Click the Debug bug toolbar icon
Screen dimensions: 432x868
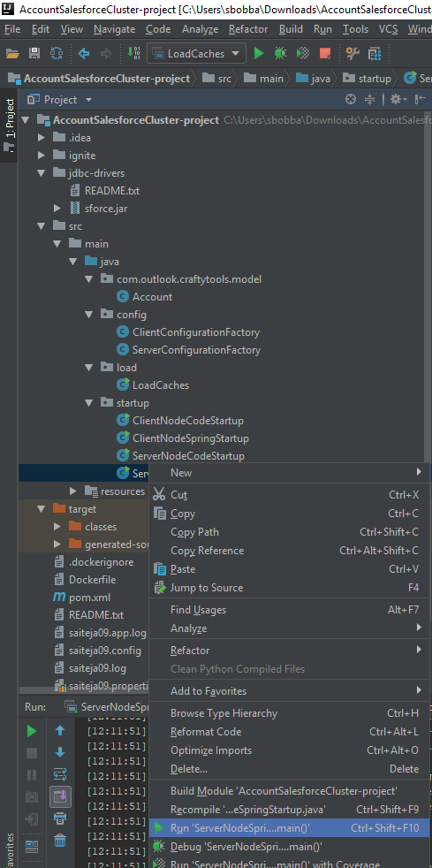click(x=280, y=54)
